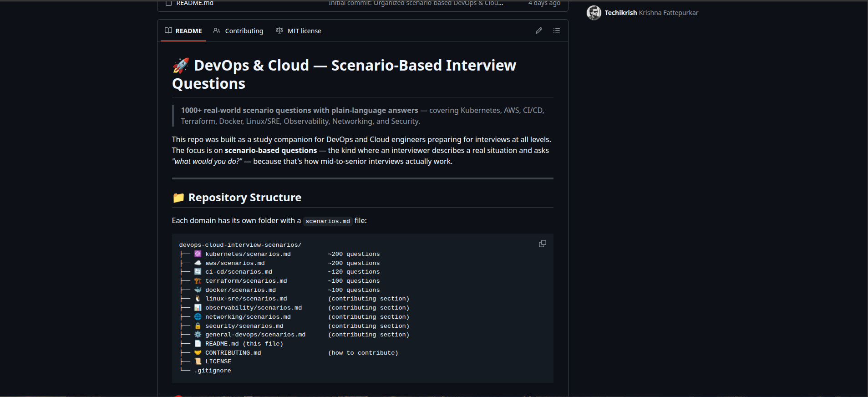Click the networking/scenarios.md line

[x=248, y=317]
